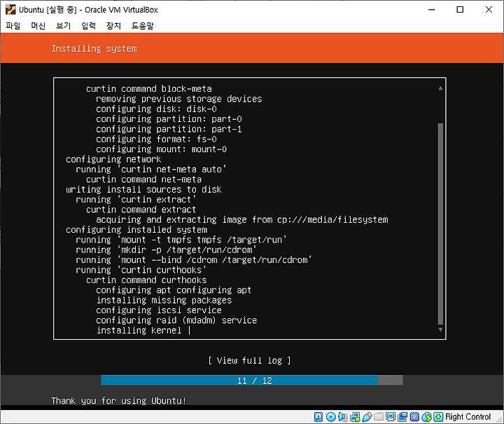This screenshot has height=424, width=504.
Task: Click the Right Control host key label
Action: pos(468,417)
